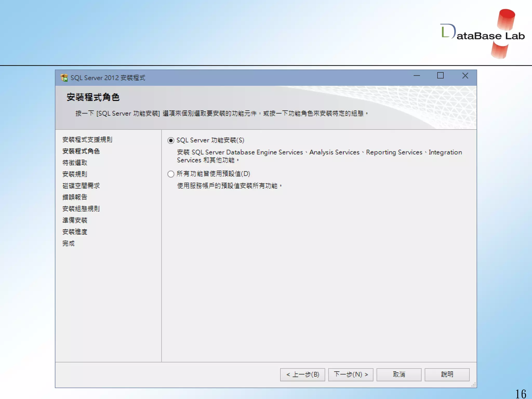Screen dimensions: 532x399
Task: Click the 完成 step in the sidebar
Action: pos(69,243)
